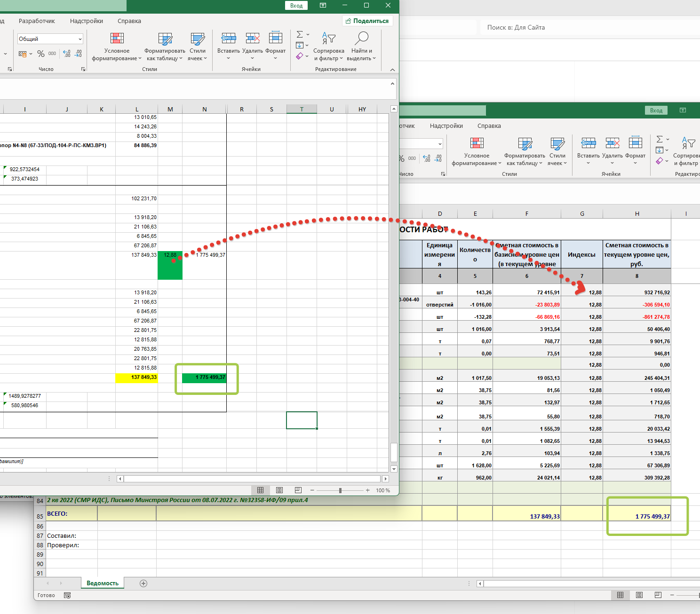
Task: Toggle Page Break Preview in front window
Action: (x=298, y=490)
